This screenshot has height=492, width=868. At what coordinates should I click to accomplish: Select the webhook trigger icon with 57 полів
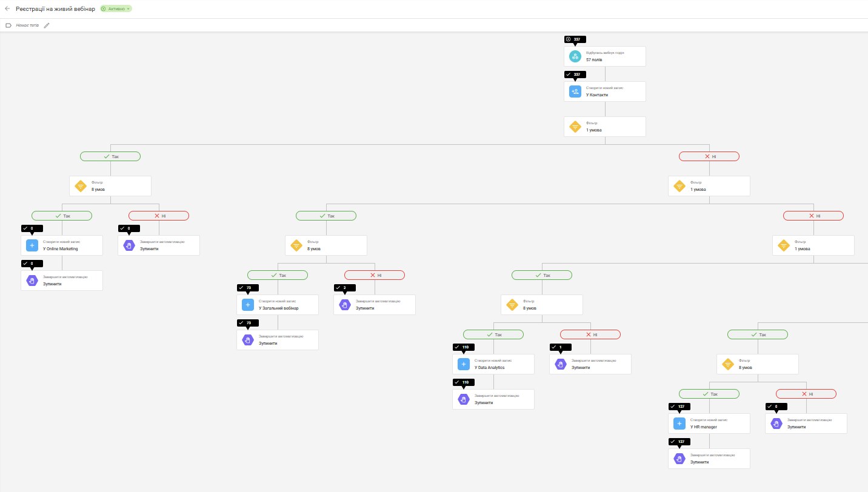(x=575, y=56)
